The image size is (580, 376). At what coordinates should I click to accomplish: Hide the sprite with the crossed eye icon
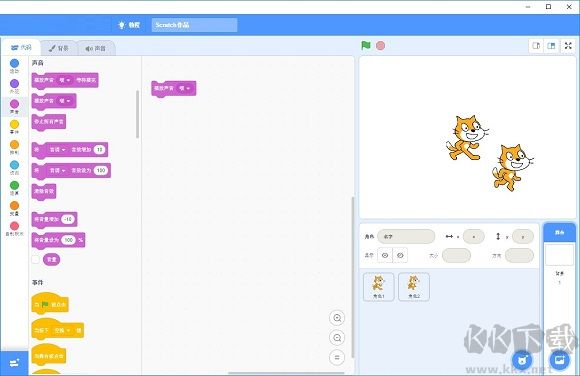click(400, 255)
